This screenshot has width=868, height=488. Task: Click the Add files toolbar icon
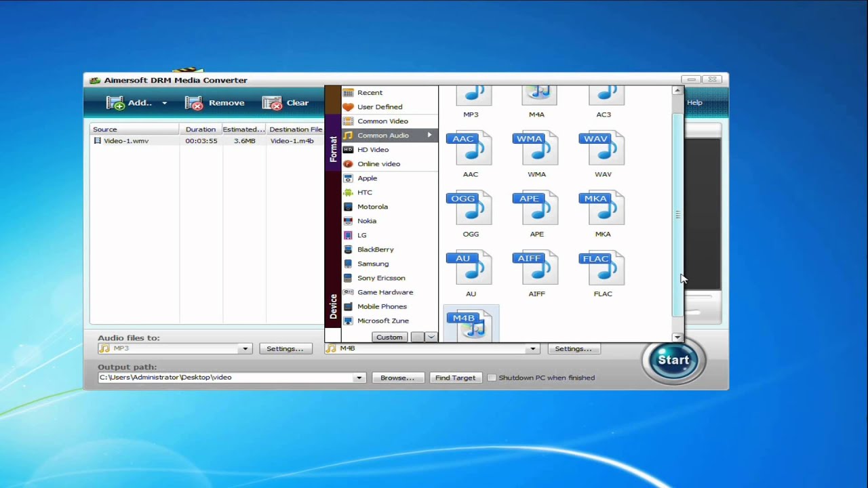(x=116, y=102)
